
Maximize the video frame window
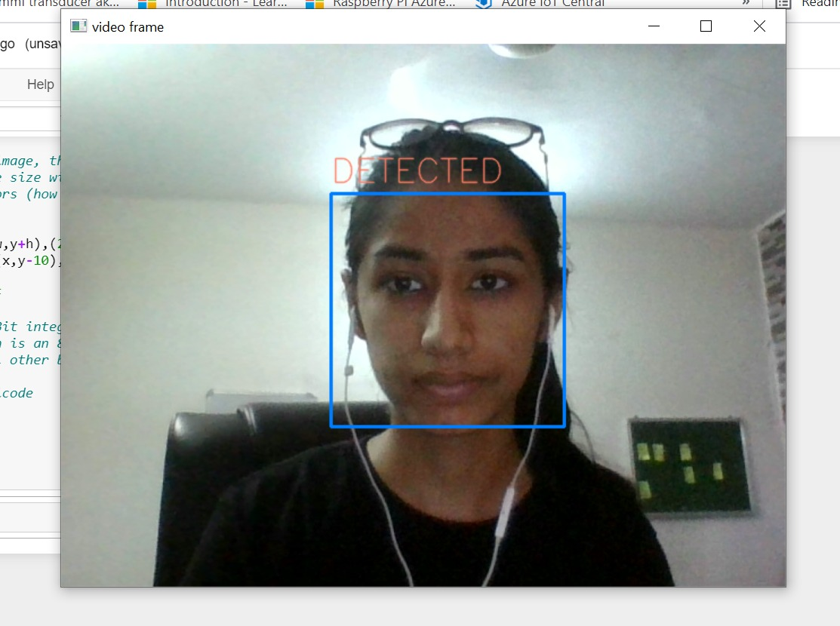(x=706, y=26)
